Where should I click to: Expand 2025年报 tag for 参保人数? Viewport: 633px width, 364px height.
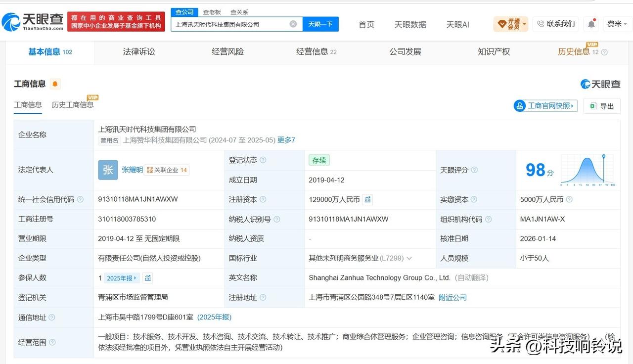pos(122,278)
